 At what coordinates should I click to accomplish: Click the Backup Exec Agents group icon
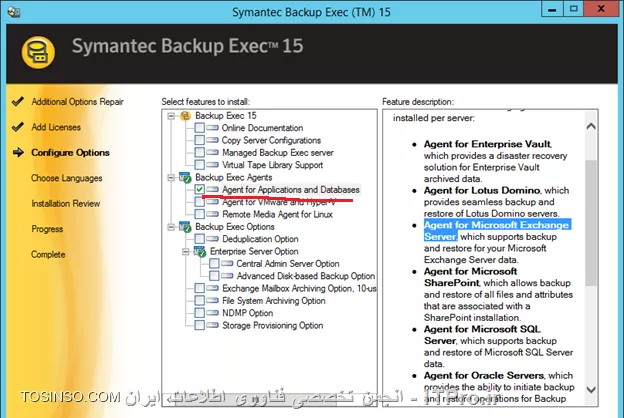click(x=185, y=178)
